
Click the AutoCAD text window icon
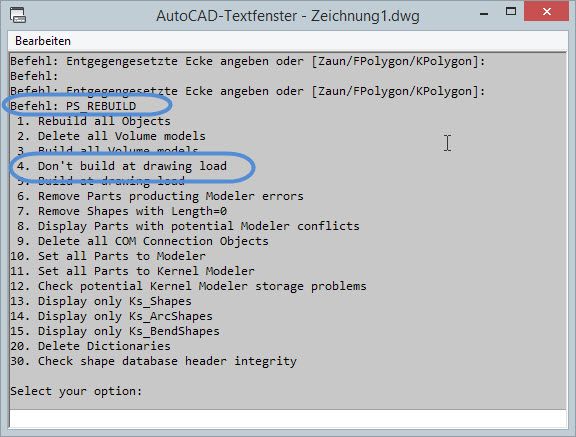[18, 15]
